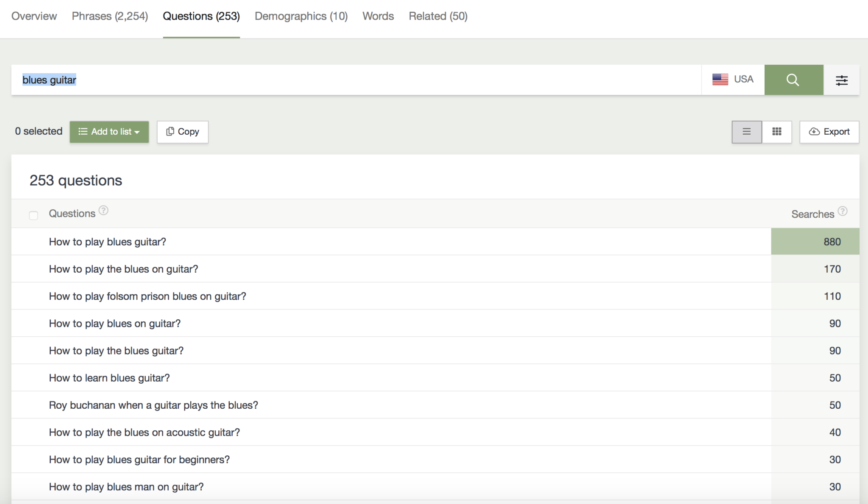The height and width of the screenshot is (504, 868).
Task: Open the Words tab
Action: [x=378, y=16]
